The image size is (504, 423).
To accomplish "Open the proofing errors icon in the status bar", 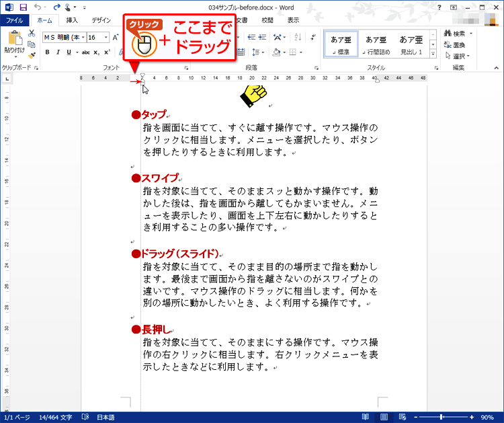I will point(85,417).
